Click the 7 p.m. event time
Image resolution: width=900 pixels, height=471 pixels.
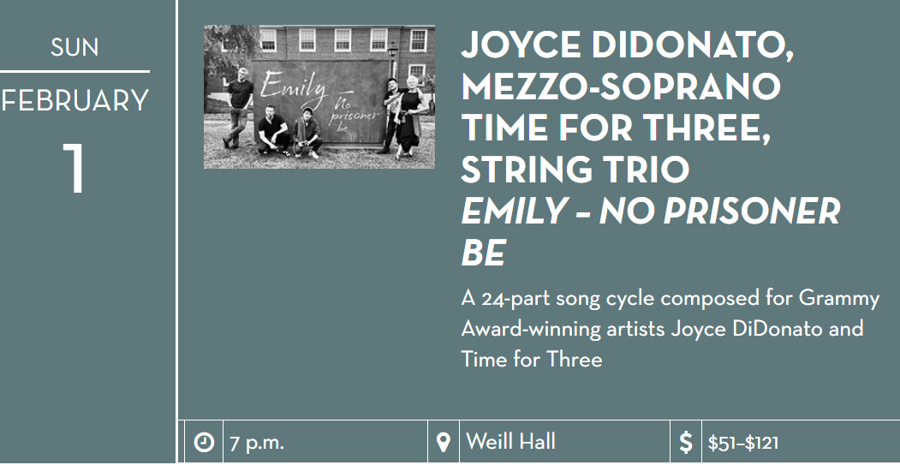tap(258, 442)
